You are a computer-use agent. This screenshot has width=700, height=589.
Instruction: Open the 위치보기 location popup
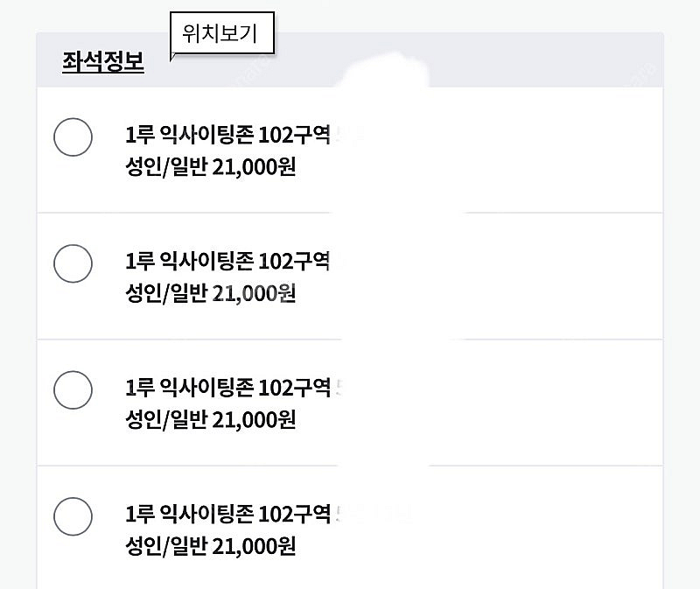pyautogui.click(x=223, y=36)
